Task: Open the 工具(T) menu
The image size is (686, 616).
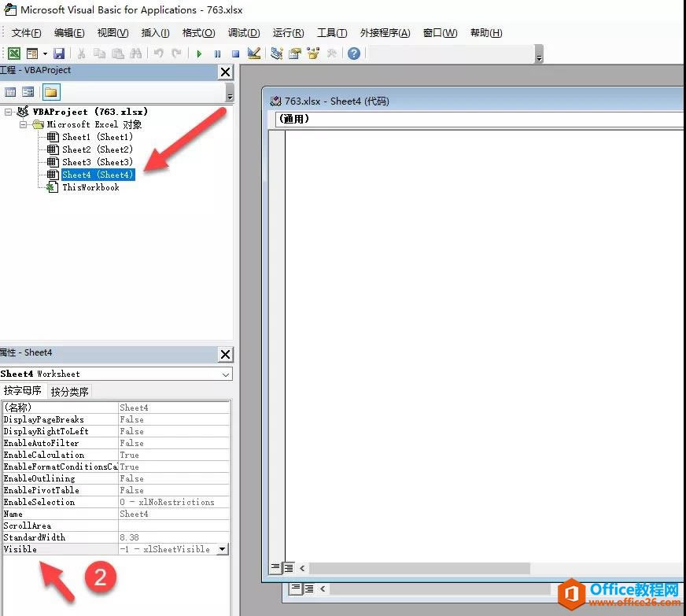Action: click(332, 33)
